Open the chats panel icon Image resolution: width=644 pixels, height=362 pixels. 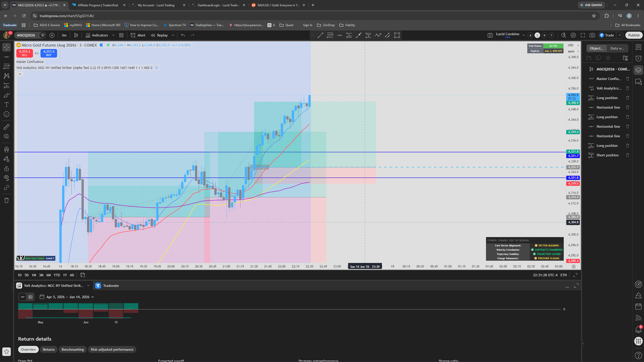[x=638, y=82]
